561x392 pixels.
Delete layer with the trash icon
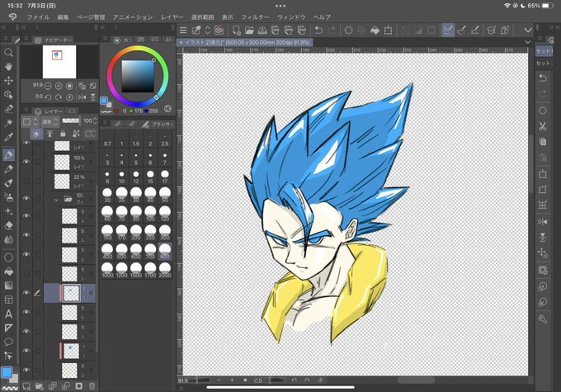click(92, 386)
